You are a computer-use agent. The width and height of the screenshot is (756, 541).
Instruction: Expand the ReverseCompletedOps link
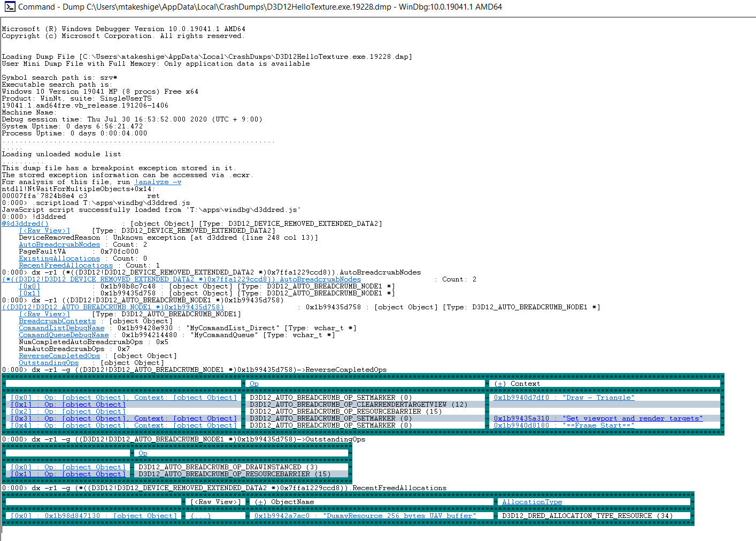[x=59, y=356]
